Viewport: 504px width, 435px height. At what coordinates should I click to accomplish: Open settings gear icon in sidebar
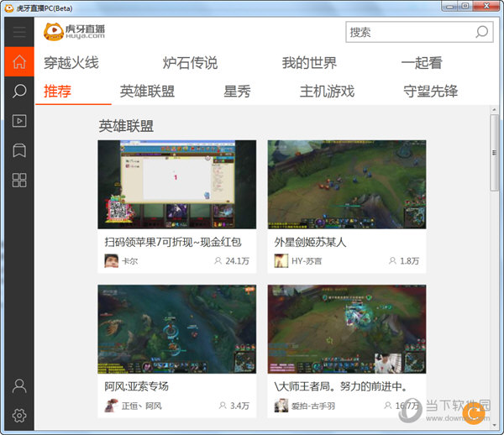[x=18, y=415]
